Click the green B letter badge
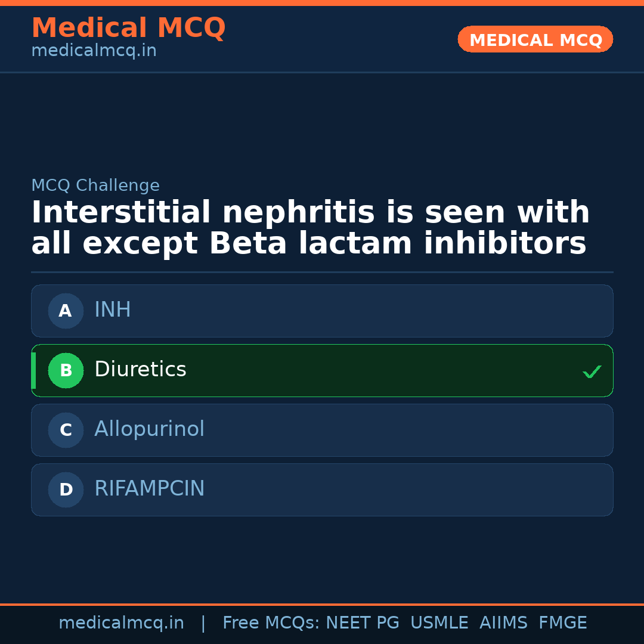644x644 pixels. point(66,370)
